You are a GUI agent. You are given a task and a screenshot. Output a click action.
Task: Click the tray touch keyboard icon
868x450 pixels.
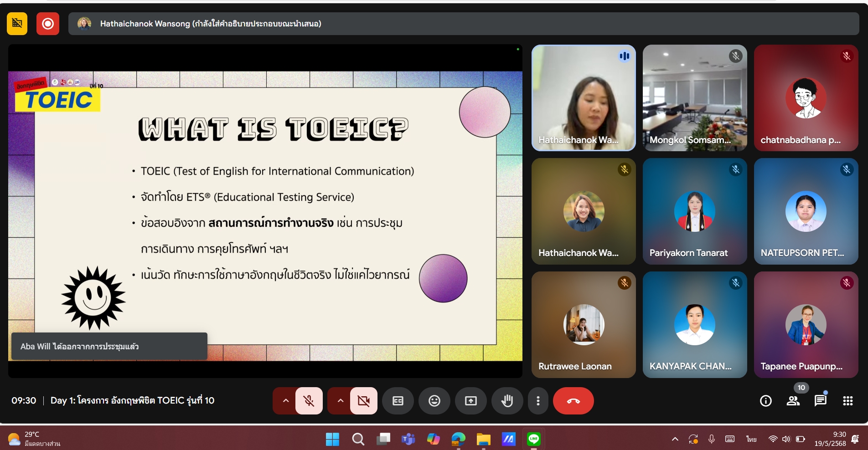click(730, 439)
